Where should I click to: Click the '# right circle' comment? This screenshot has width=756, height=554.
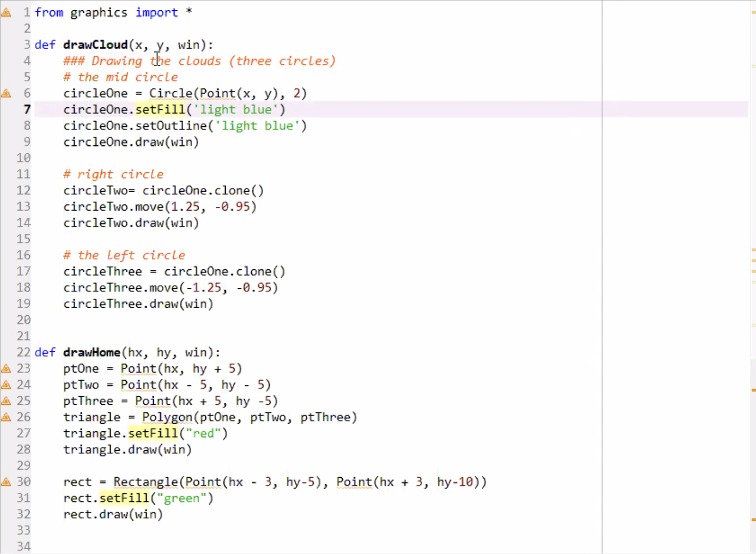[113, 174]
